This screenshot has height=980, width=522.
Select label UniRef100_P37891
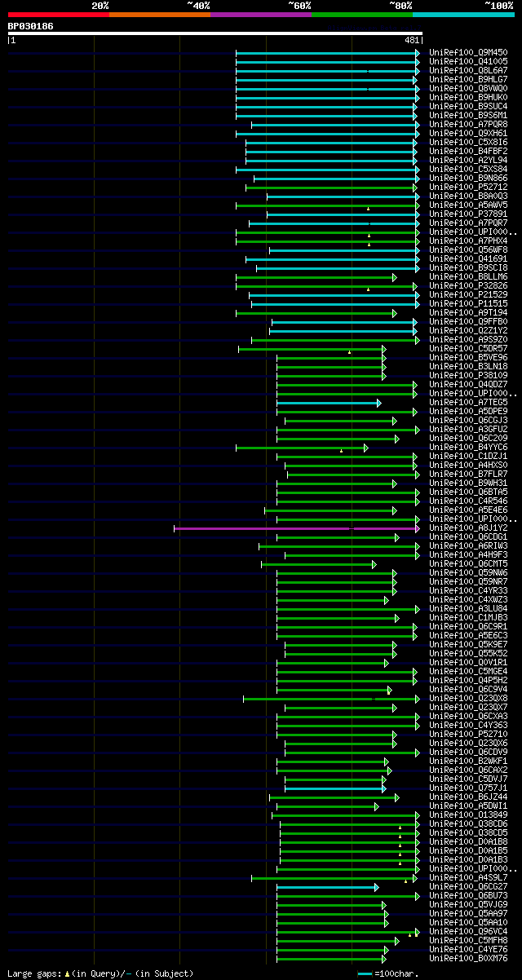coord(468,214)
